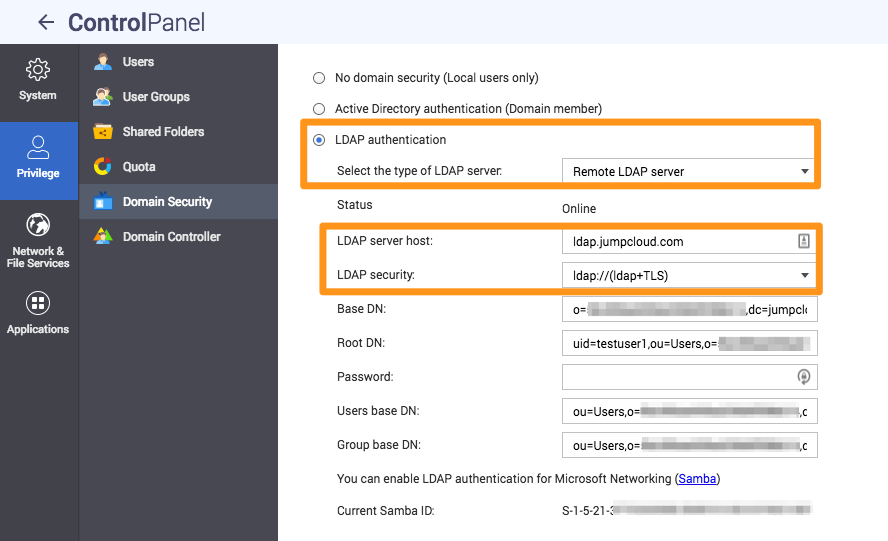Screen dimensions: 888x541
Task: Expand the LDAP server type dropdown
Action: [689, 171]
